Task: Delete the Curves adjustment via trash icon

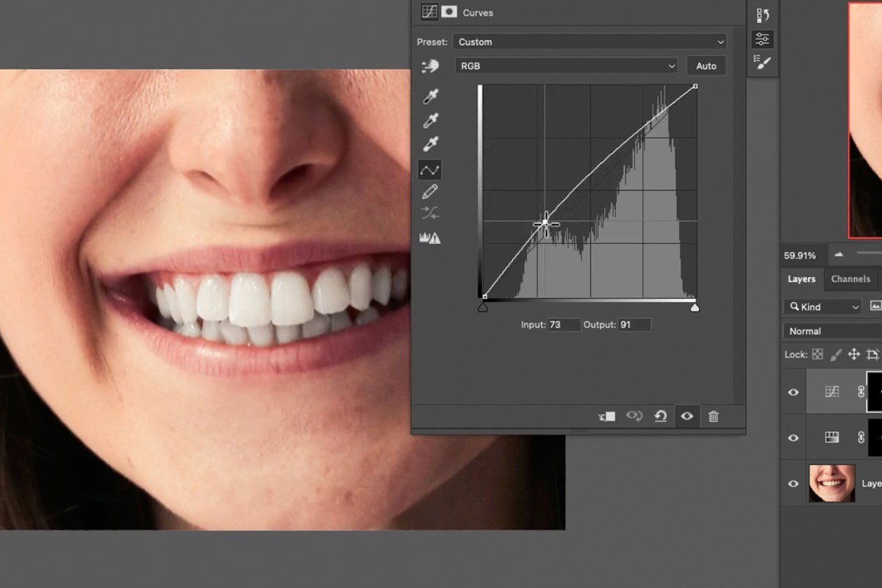Action: click(713, 416)
